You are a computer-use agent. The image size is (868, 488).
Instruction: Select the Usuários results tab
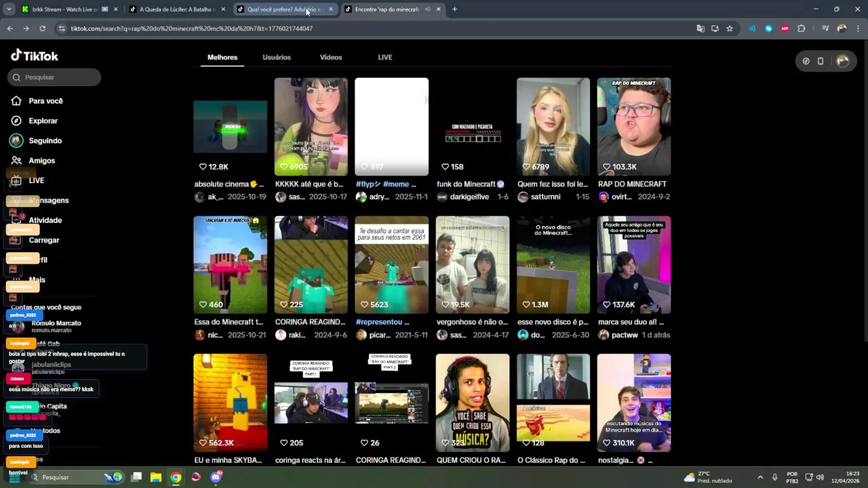277,58
